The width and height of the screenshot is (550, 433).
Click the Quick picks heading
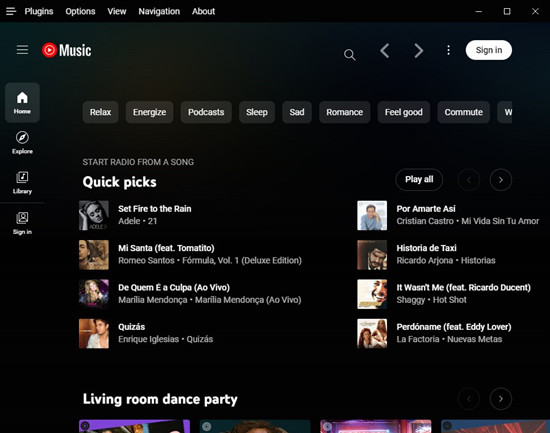(x=120, y=182)
